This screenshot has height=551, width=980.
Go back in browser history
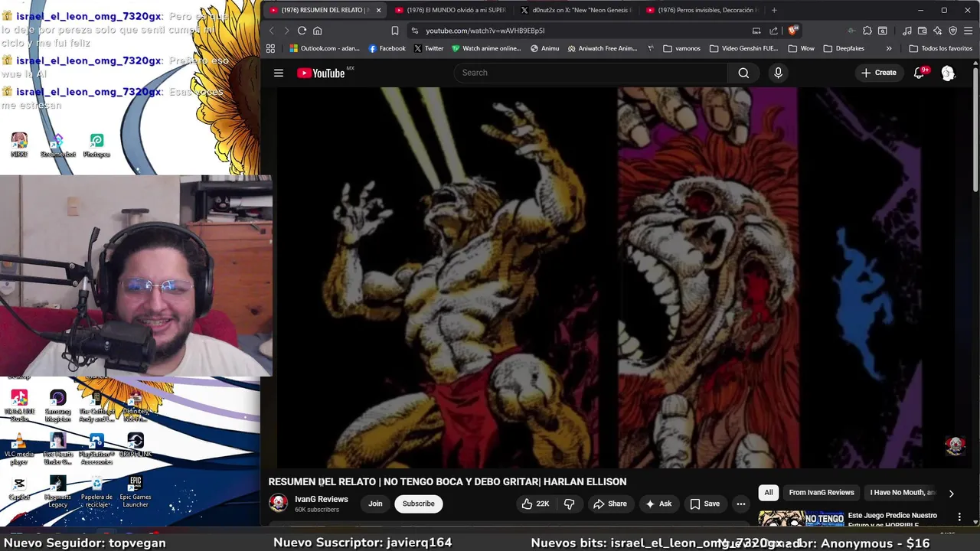271,31
